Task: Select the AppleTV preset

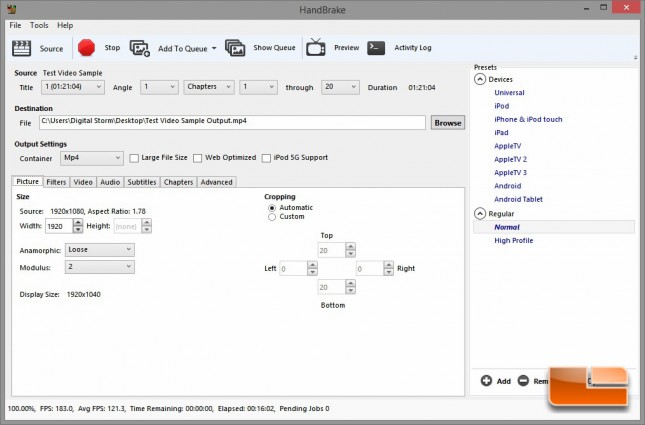Action: click(x=508, y=146)
